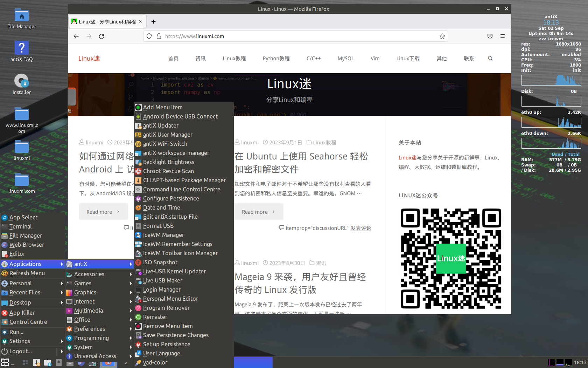
Task: Expand the Graphics submenu
Action: tap(100, 292)
